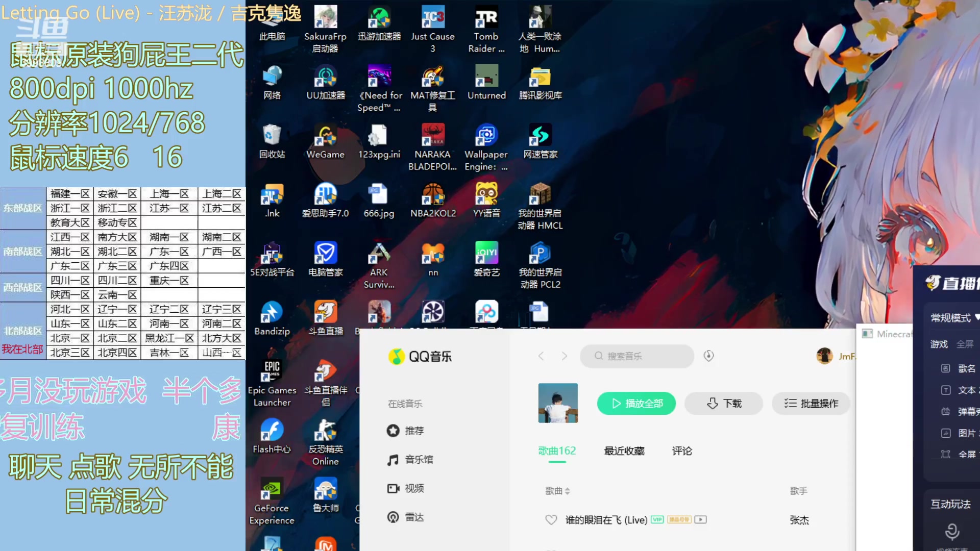Open 视频 in QQ音乐 sidebar
This screenshot has height=551, width=980.
[406, 488]
